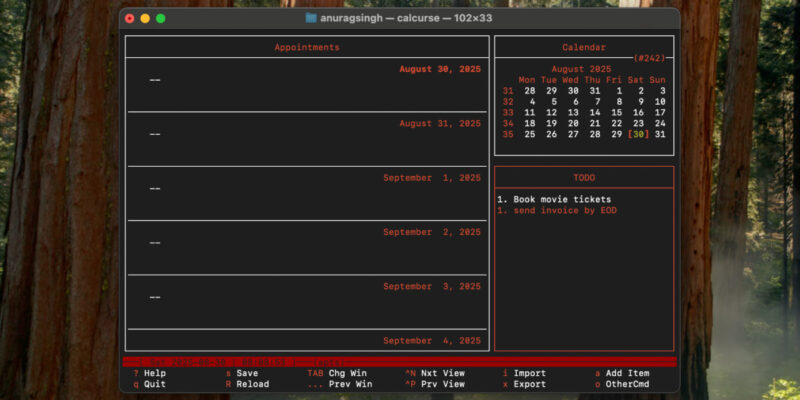Select August 15 in the calendar
Viewport: 800px width, 400px height.
click(x=616, y=113)
